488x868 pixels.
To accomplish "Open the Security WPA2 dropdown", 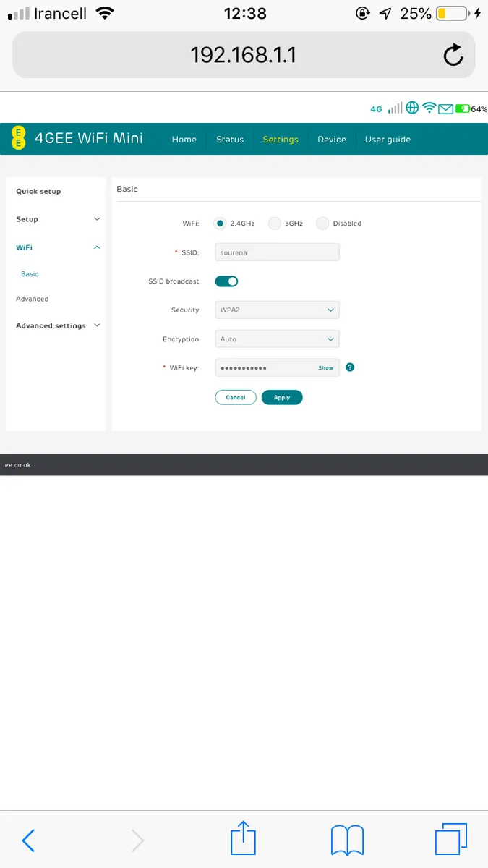I will tap(277, 310).
